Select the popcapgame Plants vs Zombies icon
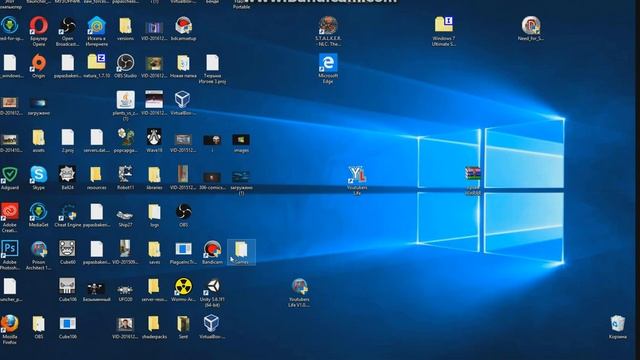Viewport: 640px width, 360px height. tap(125, 138)
